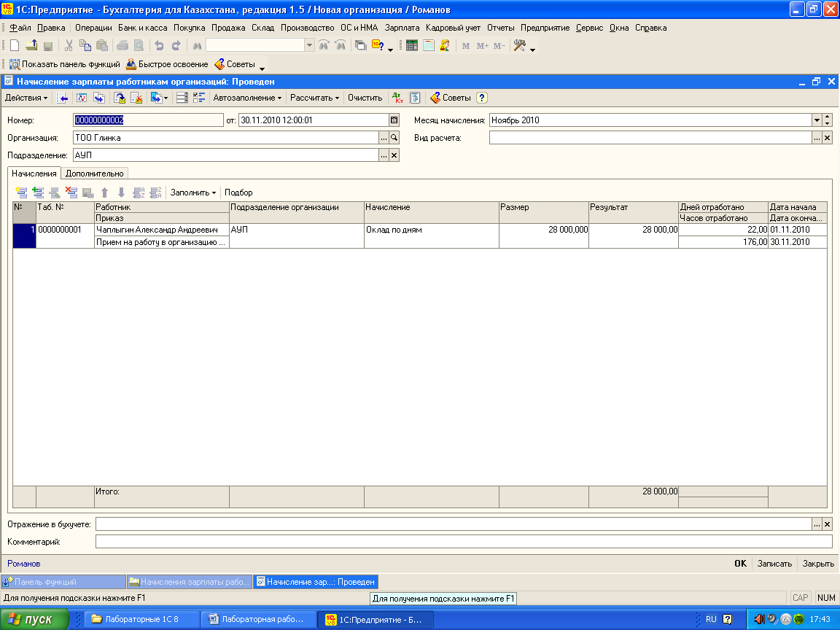Click the Cut scissors icon
The image size is (840, 630).
(x=69, y=46)
